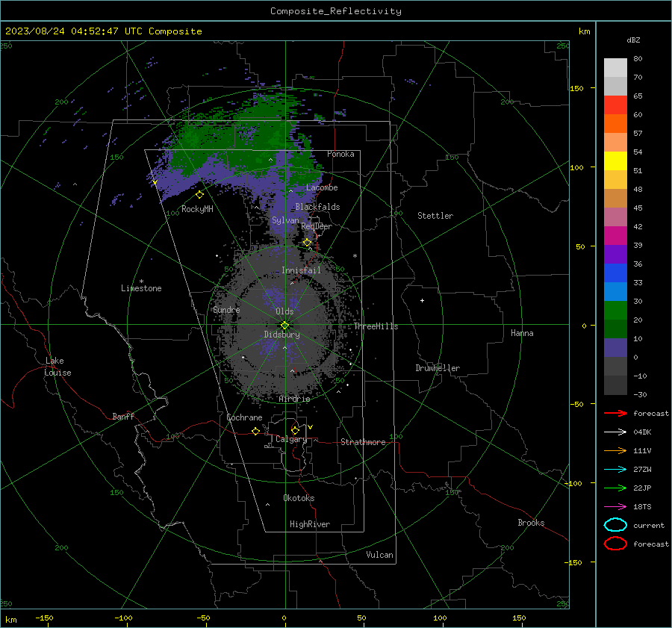Click the white 04DK arrow icon
672x628 pixels.
click(x=615, y=432)
